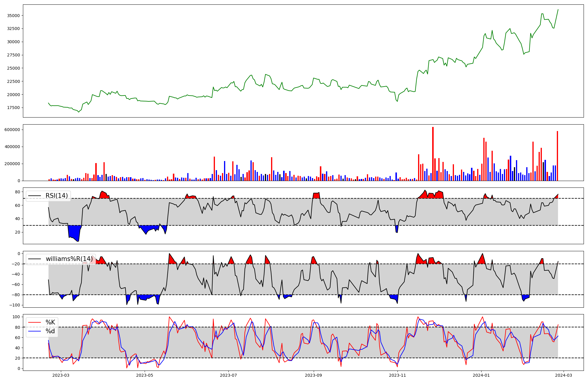Viewport: 588px width, 382px height.
Task: Click the williams%R(14) legend entry
Action: click(69, 259)
